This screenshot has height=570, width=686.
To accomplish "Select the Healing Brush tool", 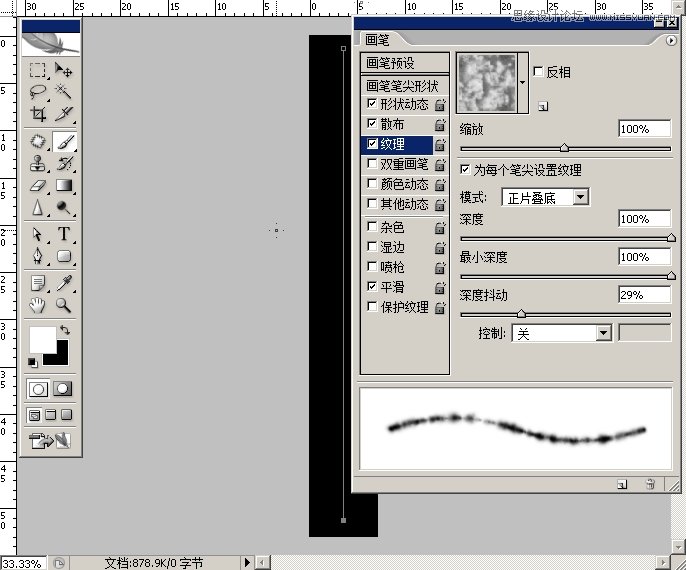I will [38, 141].
